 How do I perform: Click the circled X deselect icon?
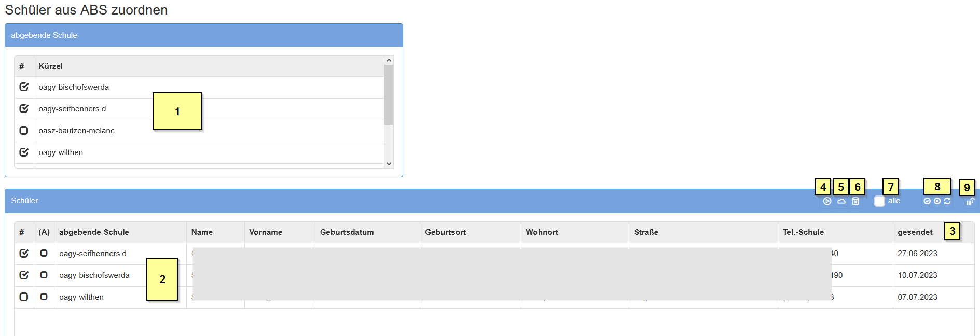tap(937, 201)
